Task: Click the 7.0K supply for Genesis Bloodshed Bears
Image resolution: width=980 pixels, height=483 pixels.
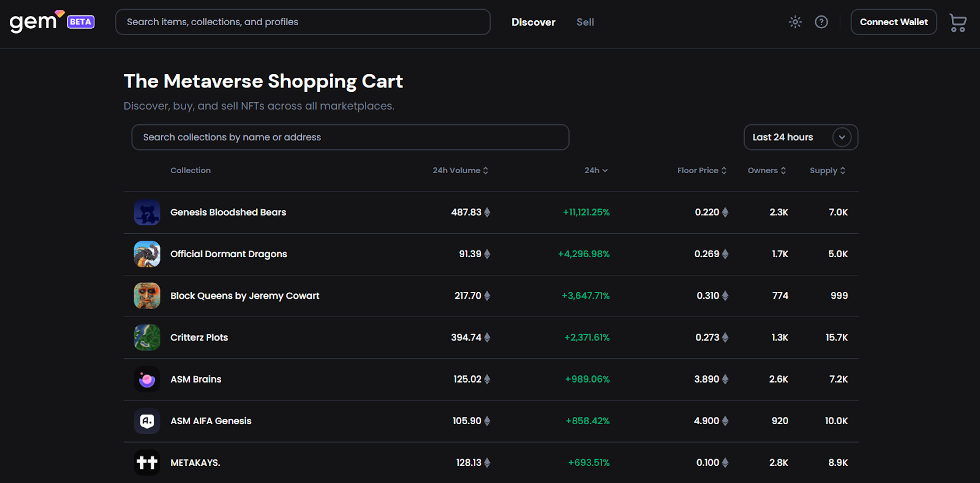Action: point(839,212)
